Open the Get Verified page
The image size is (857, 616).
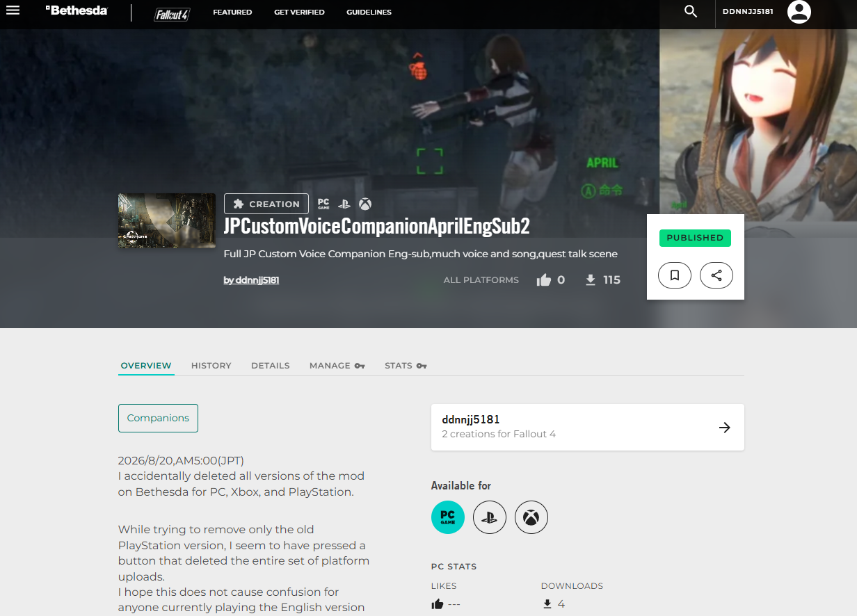pos(299,12)
